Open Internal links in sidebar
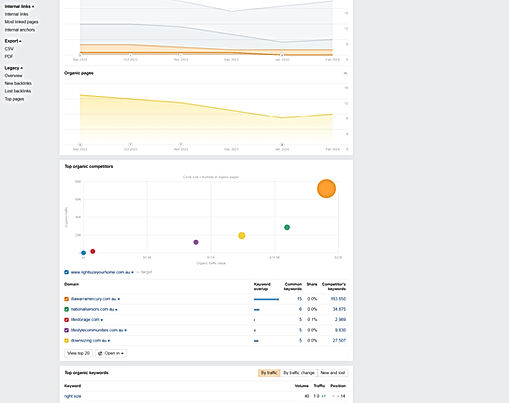 [16, 14]
